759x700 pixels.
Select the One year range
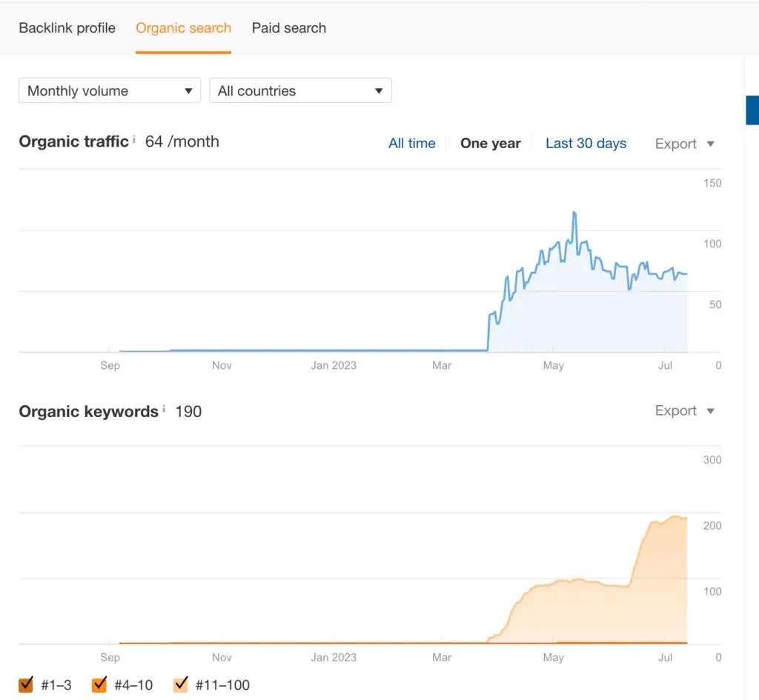click(491, 143)
